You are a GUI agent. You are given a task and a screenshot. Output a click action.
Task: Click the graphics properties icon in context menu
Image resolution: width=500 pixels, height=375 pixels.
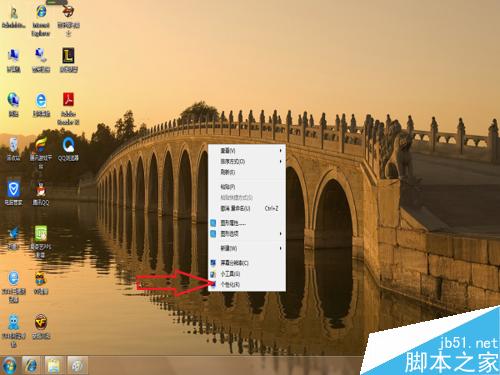tap(213, 223)
